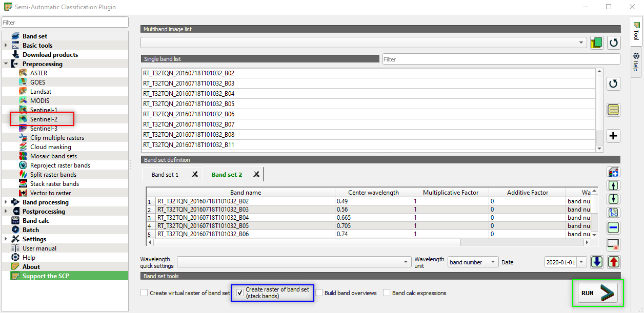Viewport: 644px width, 313px height.
Task: Select the GOES preprocessing tool
Action: [37, 82]
